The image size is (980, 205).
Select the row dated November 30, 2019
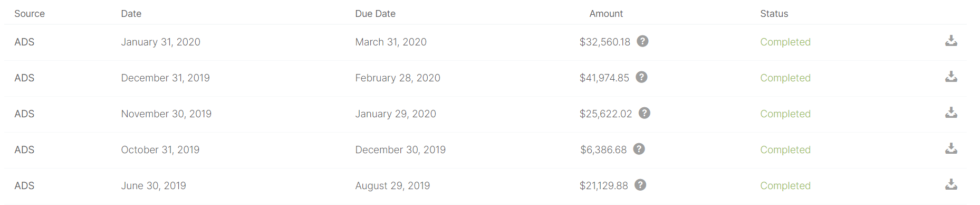click(485, 114)
